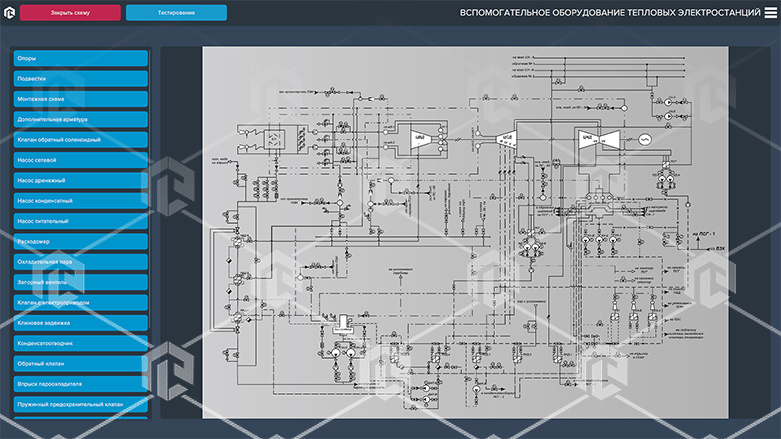Start the 'Тестирование' mode

[176, 13]
